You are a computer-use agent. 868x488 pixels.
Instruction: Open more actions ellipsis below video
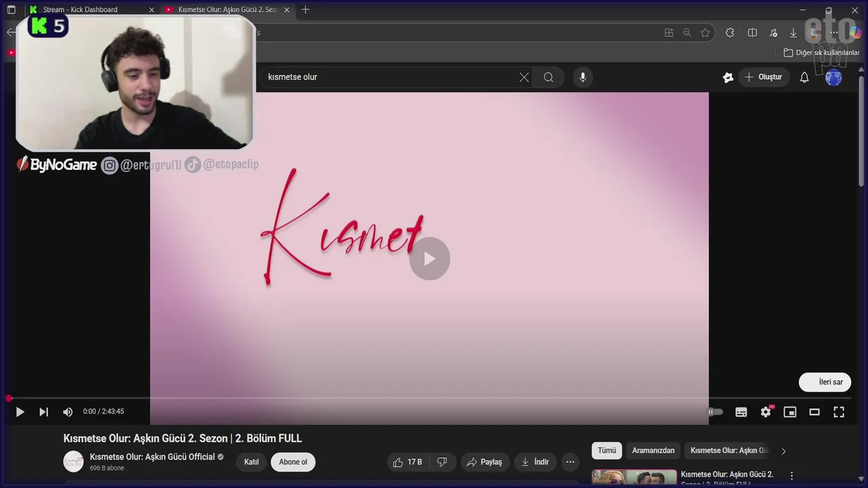pos(570,462)
